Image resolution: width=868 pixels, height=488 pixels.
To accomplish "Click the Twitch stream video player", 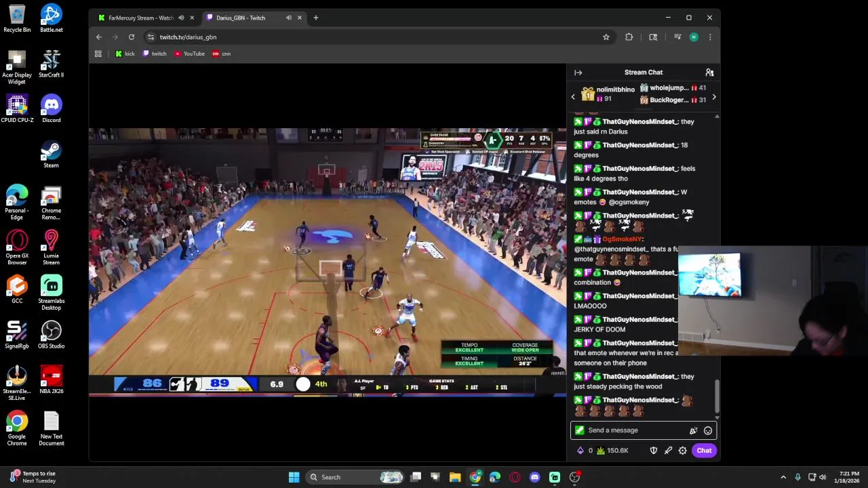I will (328, 261).
